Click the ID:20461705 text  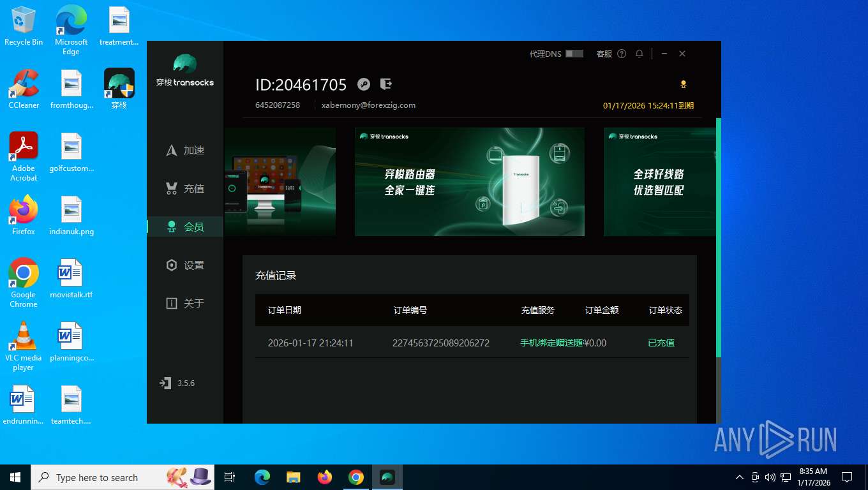click(301, 85)
